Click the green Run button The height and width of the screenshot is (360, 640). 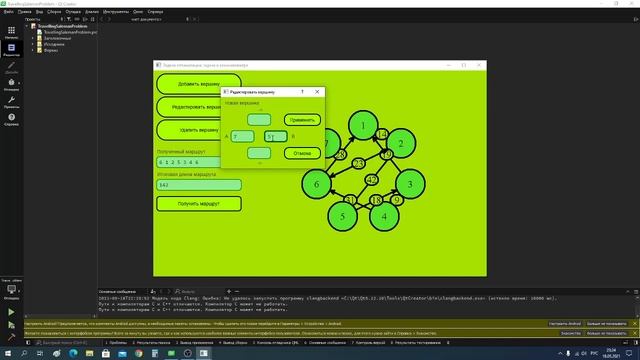pos(11,312)
